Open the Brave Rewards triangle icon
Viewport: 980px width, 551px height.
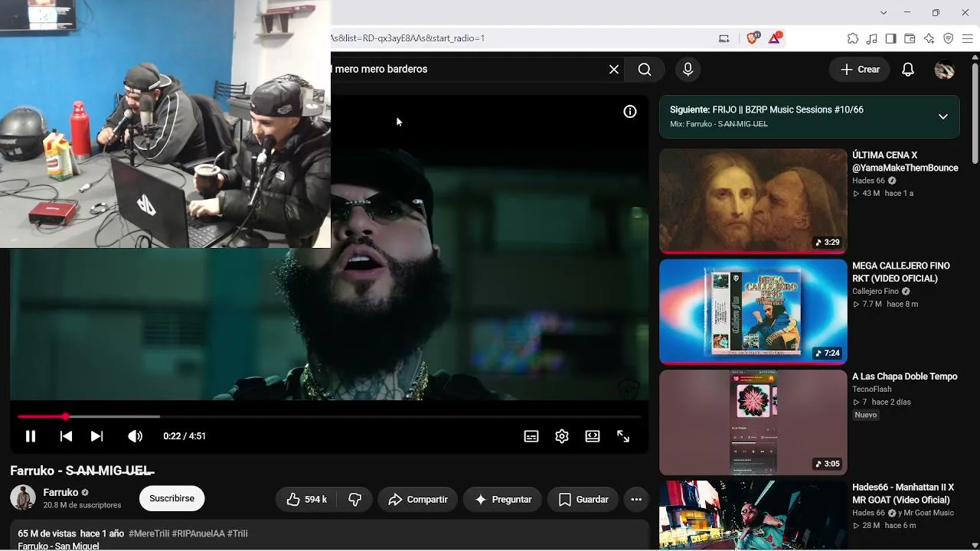(x=775, y=37)
